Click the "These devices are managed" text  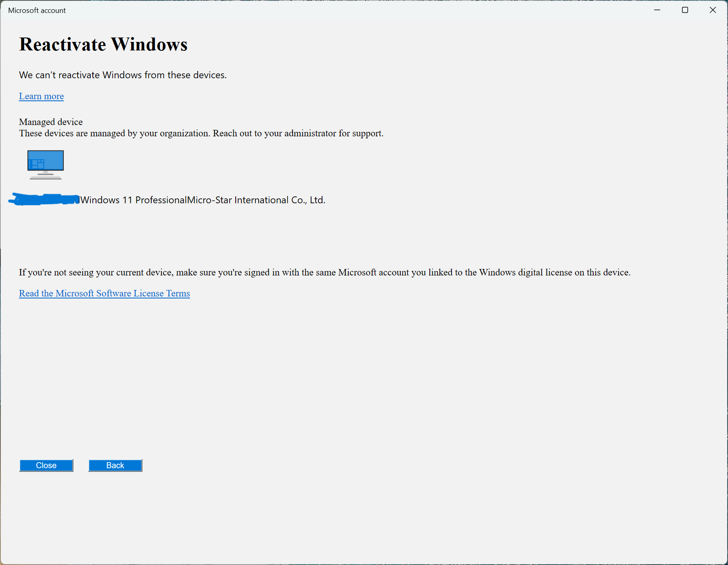pyautogui.click(x=201, y=133)
